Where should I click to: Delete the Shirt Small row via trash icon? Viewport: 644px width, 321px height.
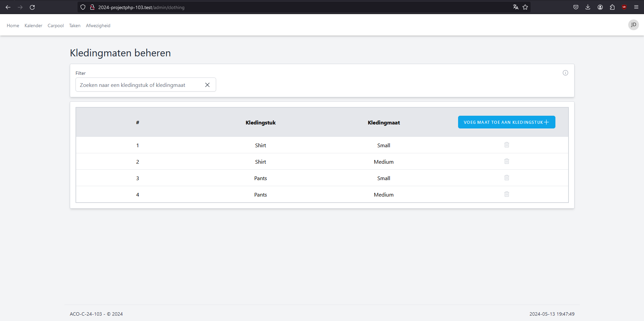[506, 145]
